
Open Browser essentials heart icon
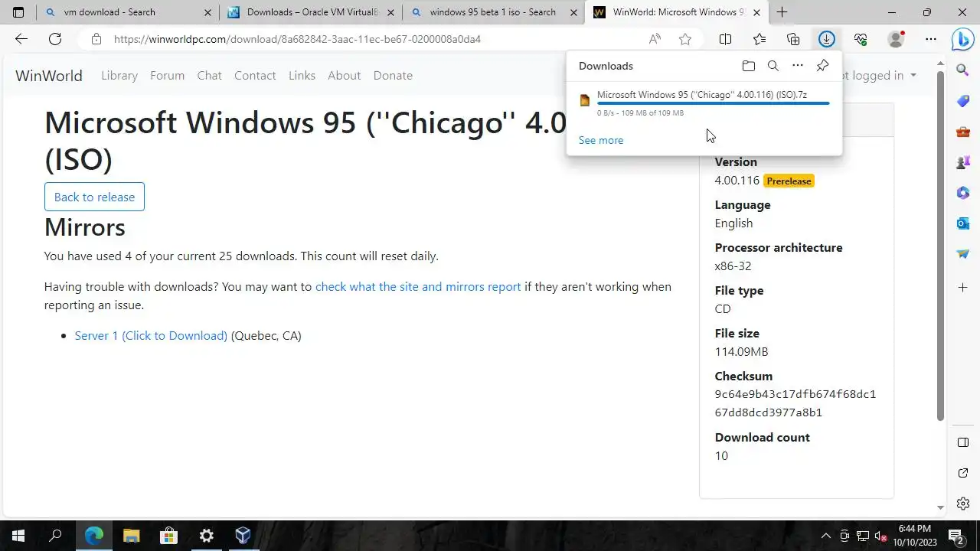[x=861, y=39]
